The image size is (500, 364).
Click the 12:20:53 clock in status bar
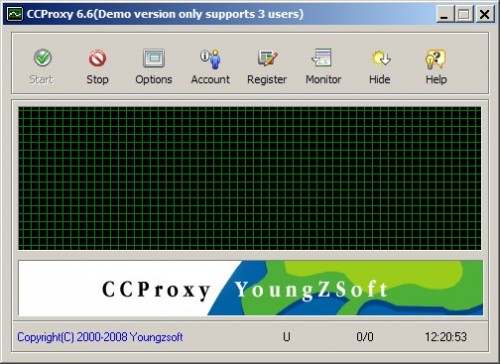coord(446,337)
